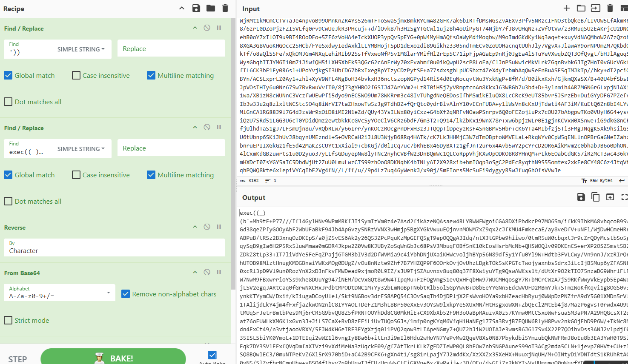
Task: Clear the recipe with the trash icon
Action: (x=225, y=8)
